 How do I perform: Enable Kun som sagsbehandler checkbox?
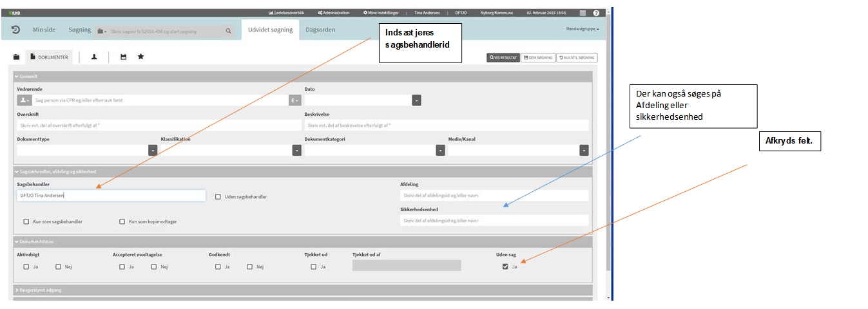[26, 221]
